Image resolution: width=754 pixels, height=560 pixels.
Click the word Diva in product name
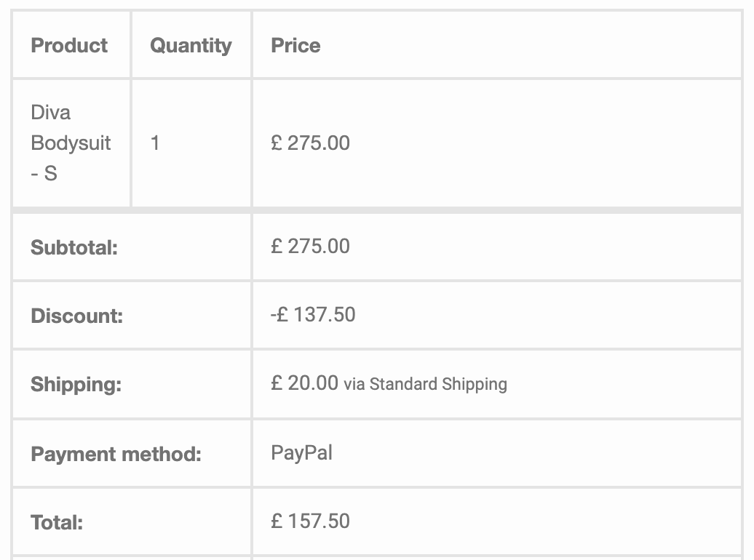pos(50,112)
